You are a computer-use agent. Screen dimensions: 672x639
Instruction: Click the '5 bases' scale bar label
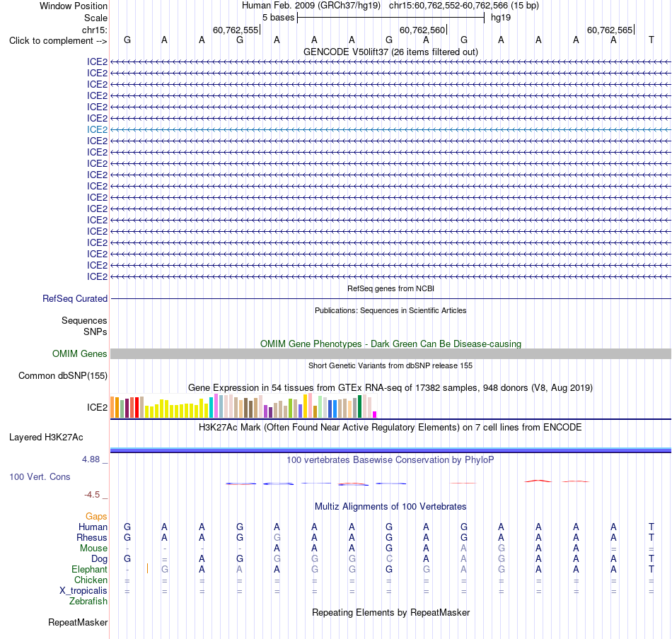click(x=278, y=18)
